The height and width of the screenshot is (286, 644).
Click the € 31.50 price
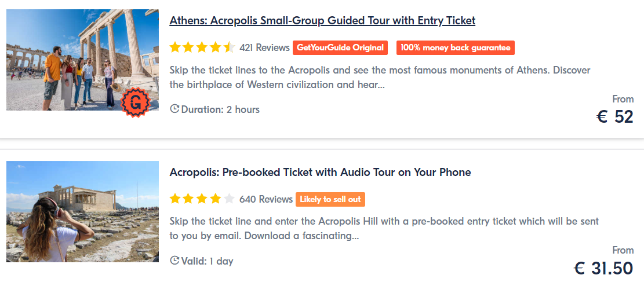pyautogui.click(x=604, y=269)
